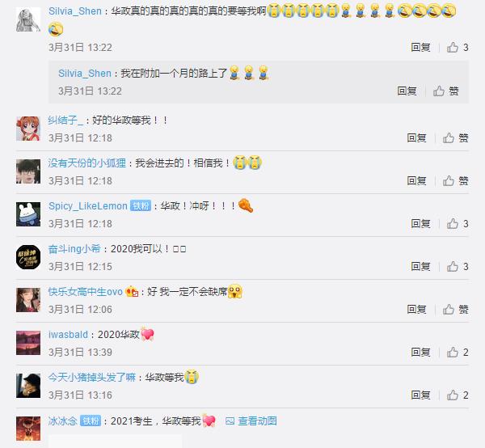Viewport: 485px width, 448px height.
Task: Reply to iwasbald's 2020华政 comment
Action: coord(420,352)
